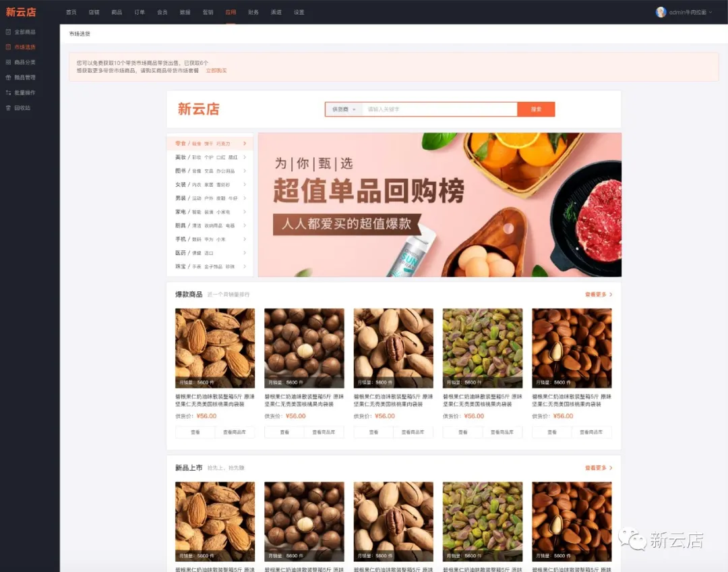The width and height of the screenshot is (728, 572).
Task: Click the large 新云店 logo beside search bar
Action: point(198,109)
